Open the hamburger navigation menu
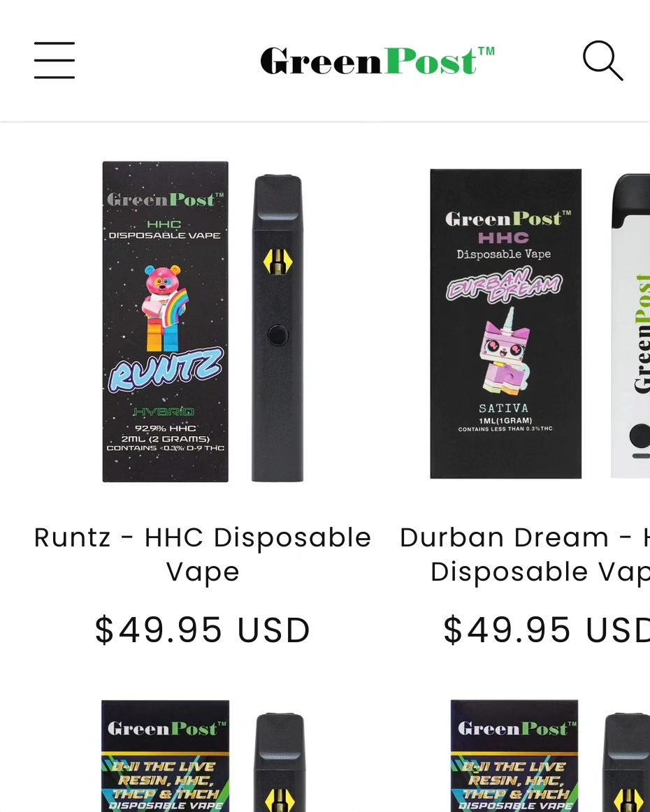This screenshot has width=650, height=812. (x=55, y=61)
